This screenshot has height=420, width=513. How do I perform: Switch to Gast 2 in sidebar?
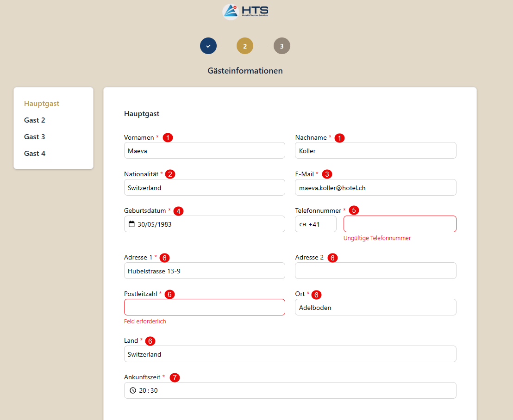pos(35,120)
